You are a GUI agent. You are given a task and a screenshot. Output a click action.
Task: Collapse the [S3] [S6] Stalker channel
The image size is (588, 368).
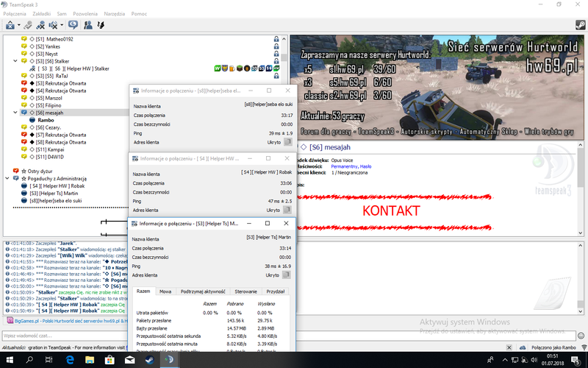[15, 61]
